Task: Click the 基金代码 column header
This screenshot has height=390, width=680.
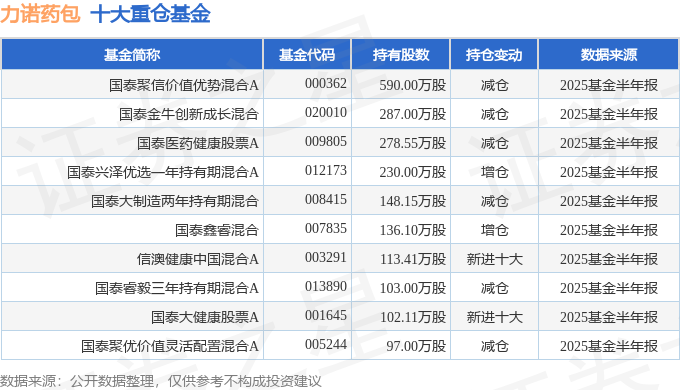Action: pyautogui.click(x=307, y=55)
